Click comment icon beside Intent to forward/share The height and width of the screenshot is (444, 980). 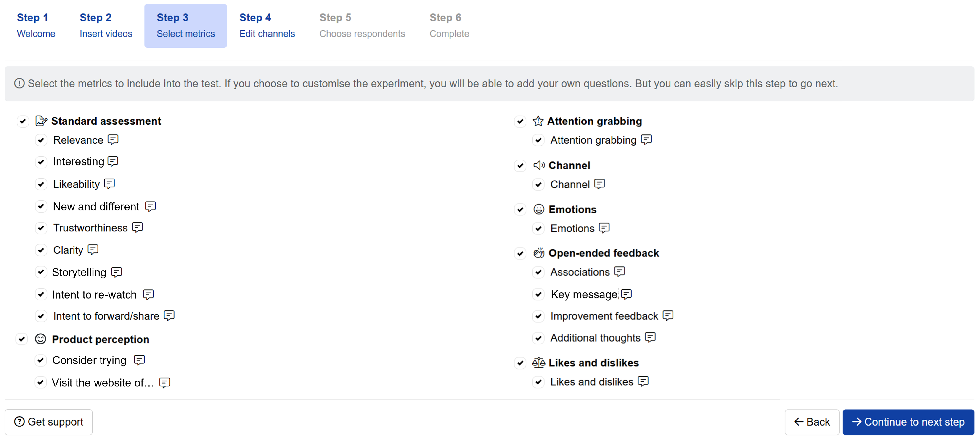[169, 315]
